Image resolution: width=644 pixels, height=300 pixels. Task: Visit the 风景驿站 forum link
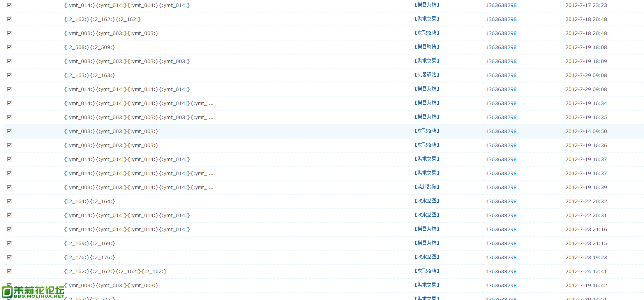pos(427,75)
